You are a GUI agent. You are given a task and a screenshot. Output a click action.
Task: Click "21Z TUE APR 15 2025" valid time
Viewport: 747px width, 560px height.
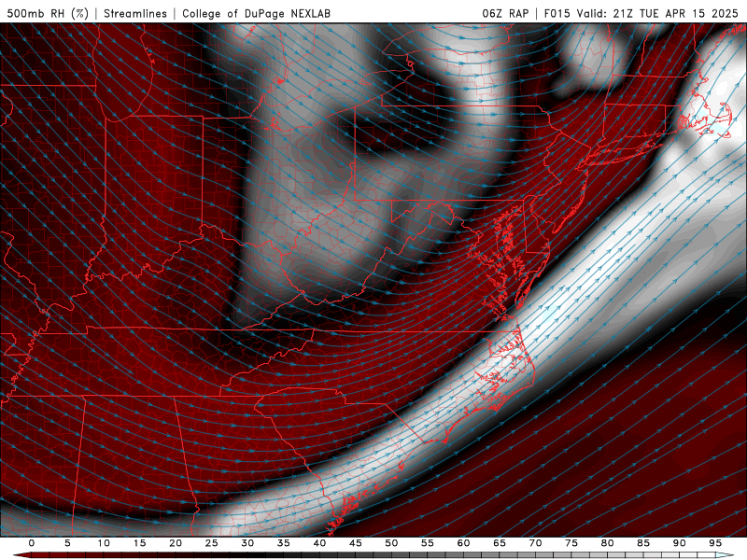[675, 13]
